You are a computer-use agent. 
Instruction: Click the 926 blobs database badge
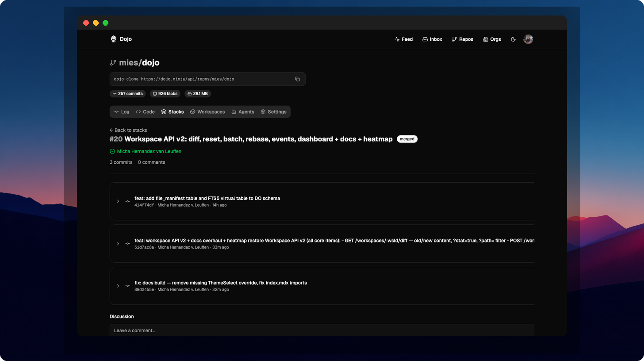(165, 93)
